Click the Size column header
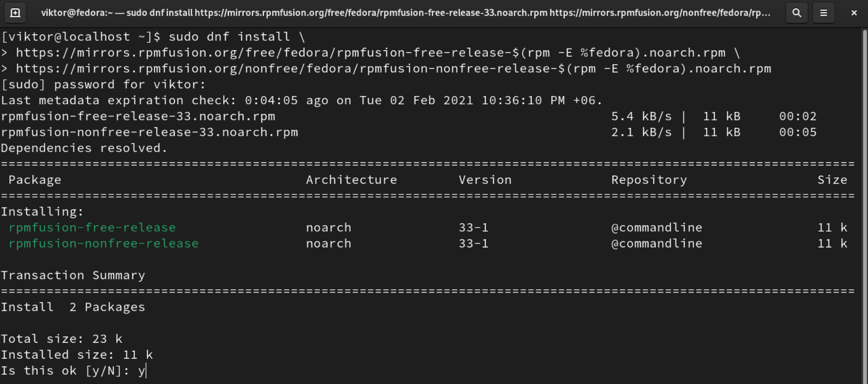The image size is (868, 384). 832,180
